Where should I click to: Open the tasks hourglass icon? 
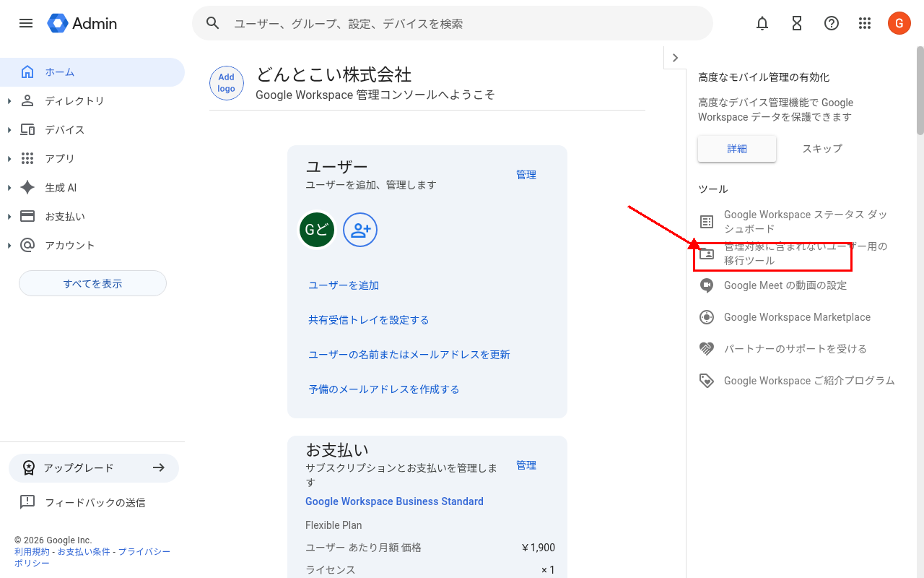tap(797, 23)
